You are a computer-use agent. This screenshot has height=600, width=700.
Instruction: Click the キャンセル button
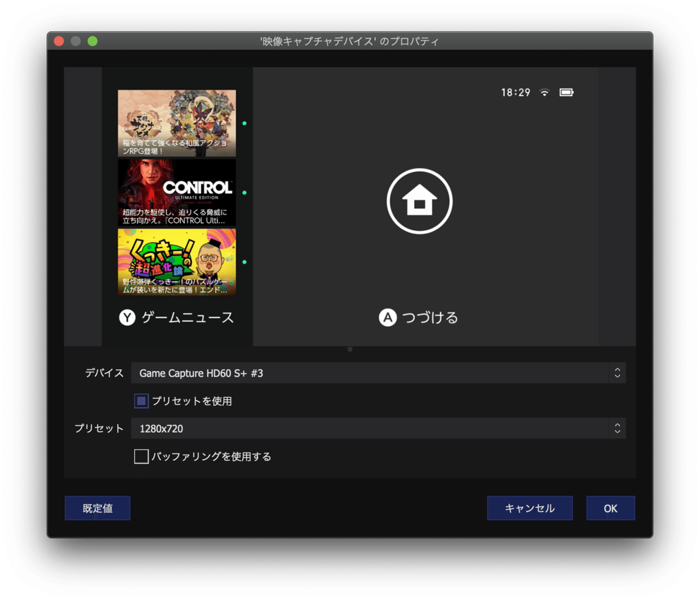(530, 508)
